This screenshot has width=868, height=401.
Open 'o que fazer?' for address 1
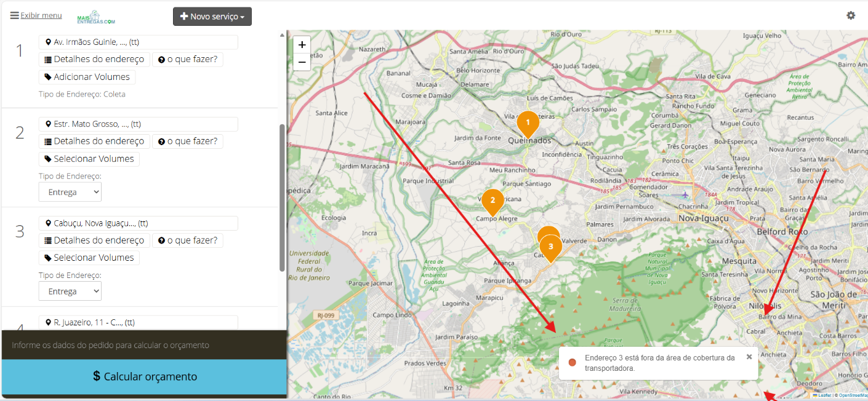[x=188, y=59]
